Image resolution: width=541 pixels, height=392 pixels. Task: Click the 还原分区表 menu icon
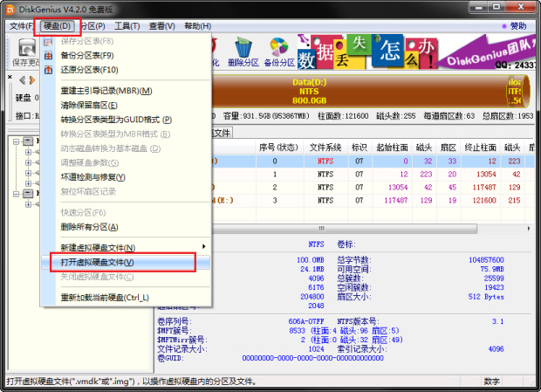click(48, 70)
